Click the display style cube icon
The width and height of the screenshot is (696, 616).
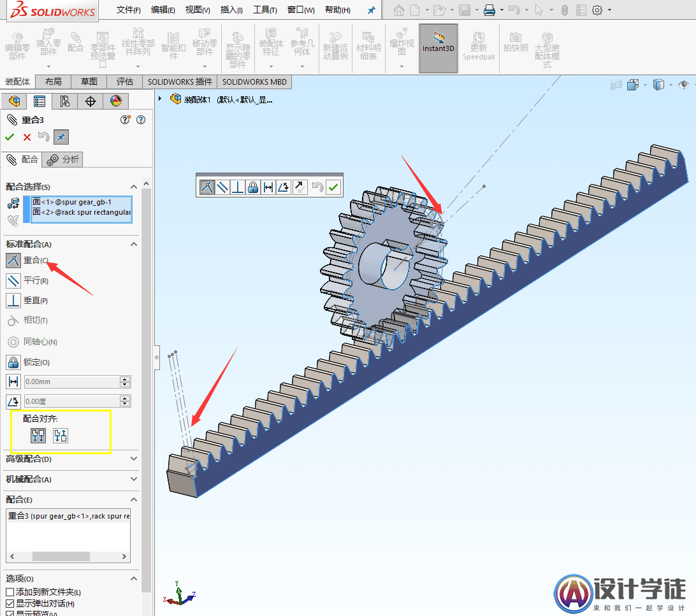coord(659,84)
